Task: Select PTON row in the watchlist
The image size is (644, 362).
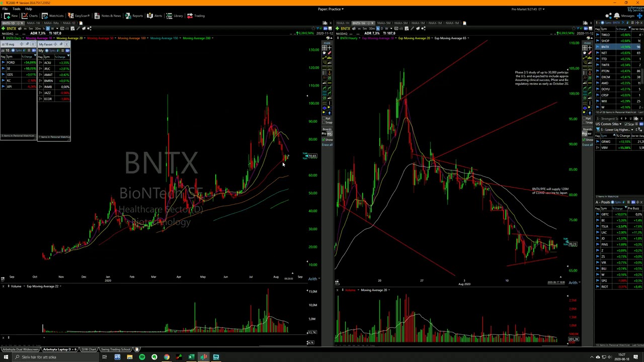Action: [x=620, y=71]
